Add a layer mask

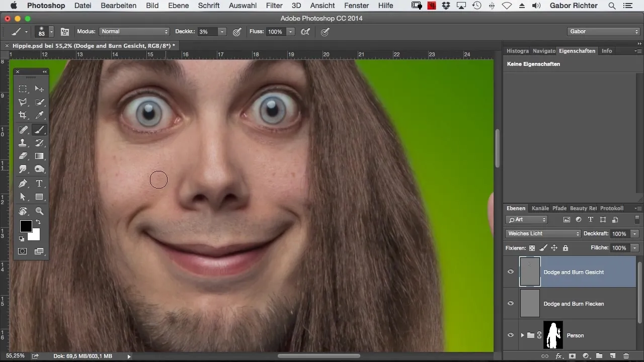572,356
